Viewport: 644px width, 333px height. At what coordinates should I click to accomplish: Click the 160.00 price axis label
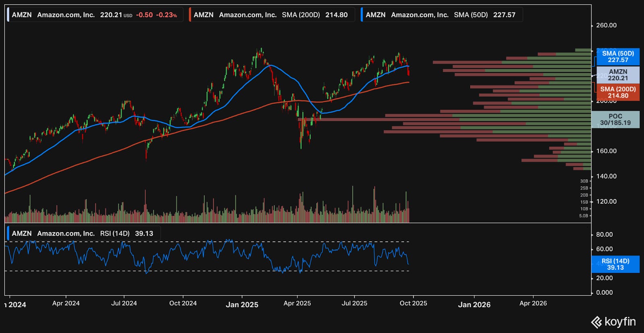point(606,151)
